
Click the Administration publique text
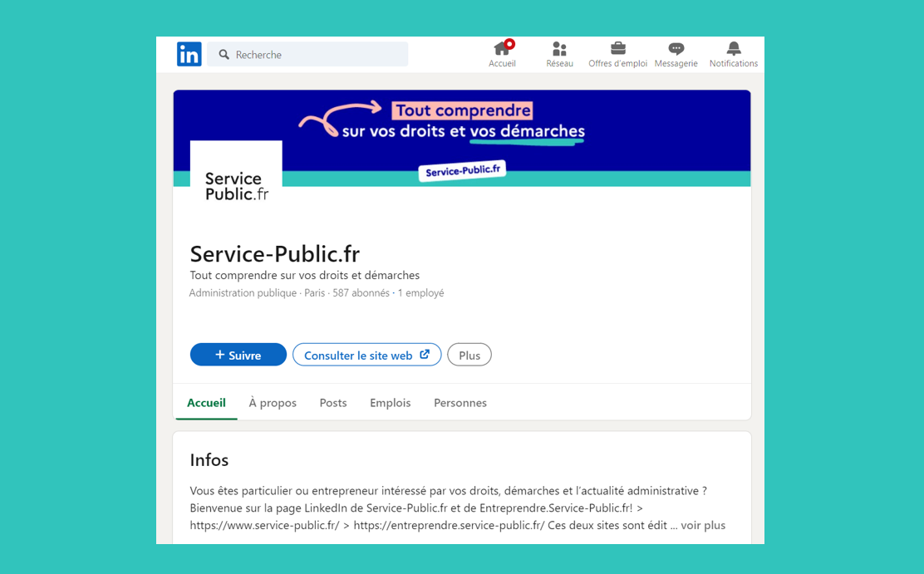pos(243,293)
